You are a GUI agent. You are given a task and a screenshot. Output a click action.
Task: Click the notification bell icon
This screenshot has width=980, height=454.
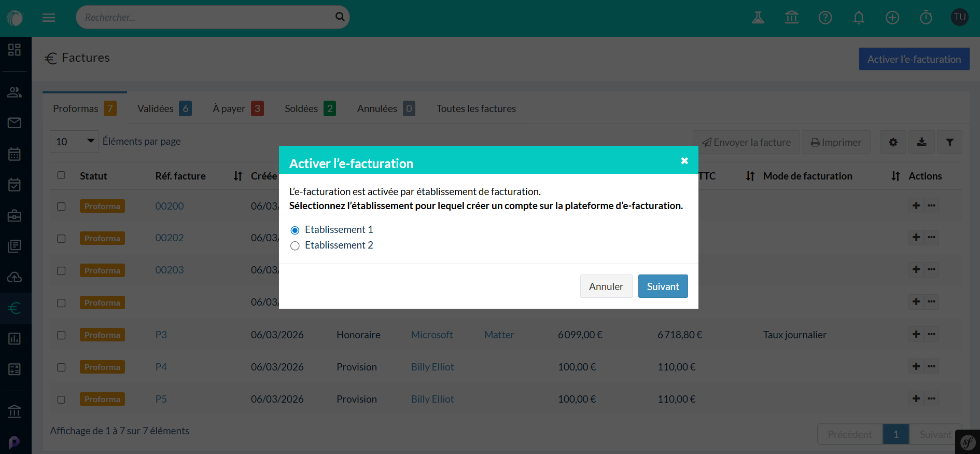click(859, 18)
